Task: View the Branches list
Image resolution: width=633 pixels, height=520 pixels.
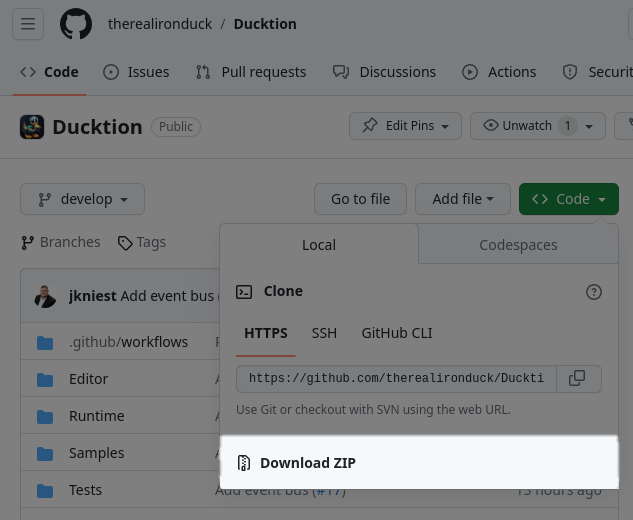Action: tap(61, 242)
